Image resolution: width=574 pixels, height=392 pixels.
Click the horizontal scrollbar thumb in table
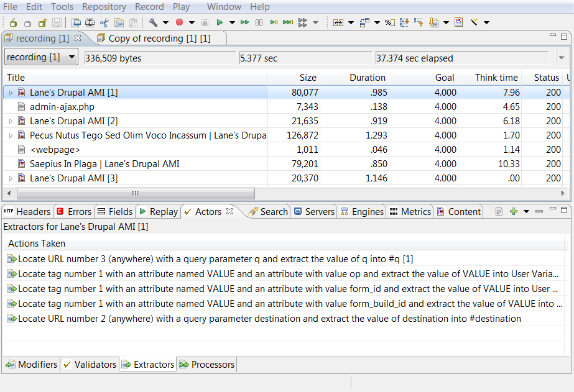(136, 193)
